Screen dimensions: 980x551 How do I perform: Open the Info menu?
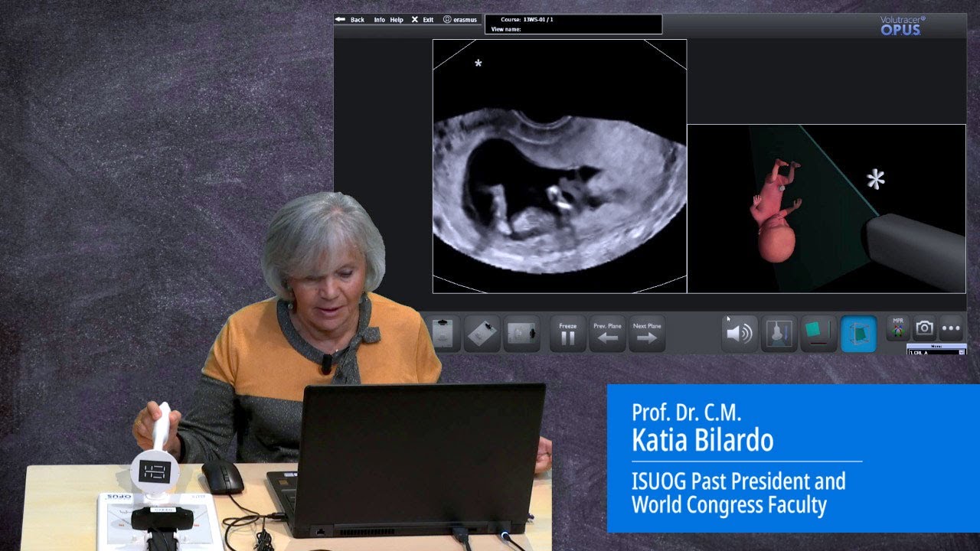pyautogui.click(x=379, y=20)
